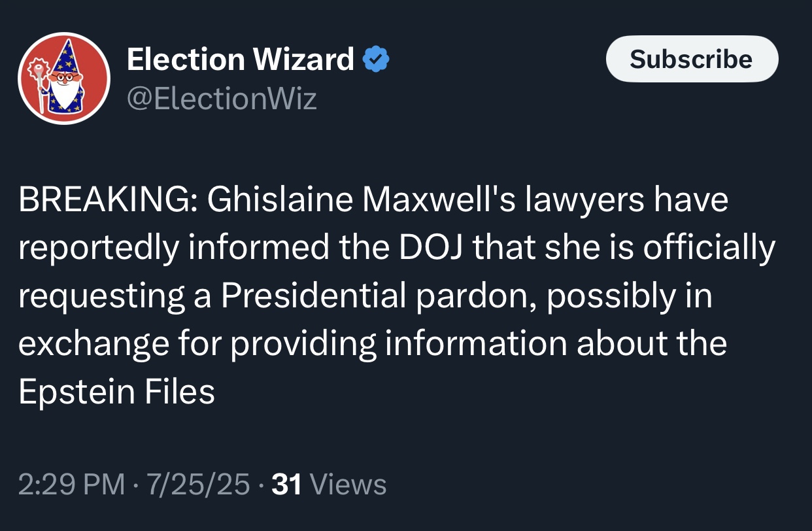Click the blue verified checkmark badge
The image size is (812, 531).
[x=376, y=61]
